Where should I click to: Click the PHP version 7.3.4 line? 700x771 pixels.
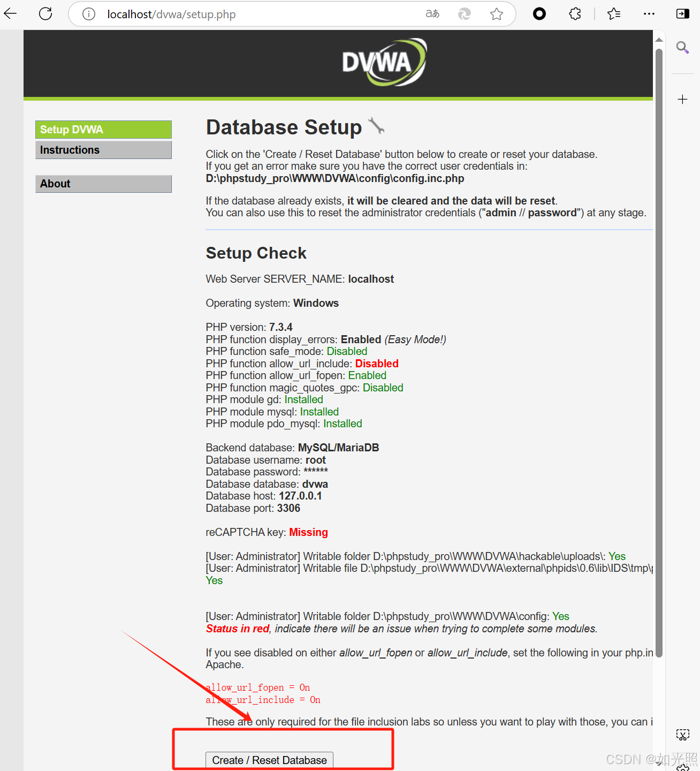(249, 327)
